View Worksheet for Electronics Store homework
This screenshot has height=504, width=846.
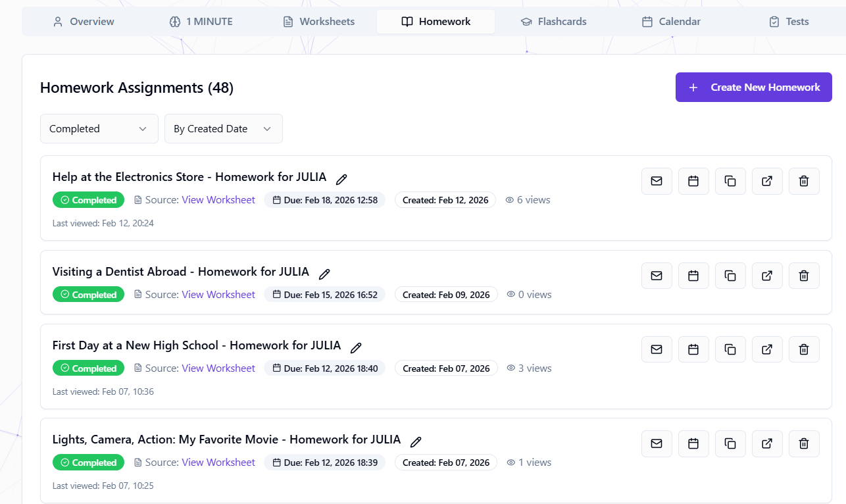click(x=218, y=200)
